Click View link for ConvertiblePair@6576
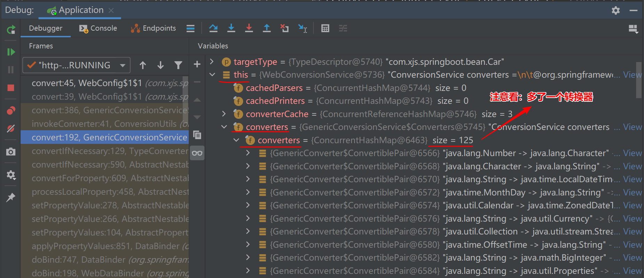 [632, 218]
